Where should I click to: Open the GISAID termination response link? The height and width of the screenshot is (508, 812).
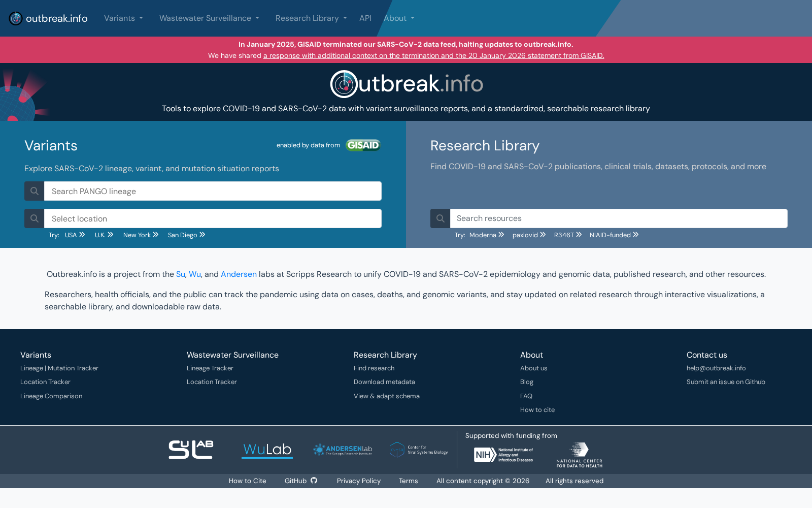click(433, 55)
